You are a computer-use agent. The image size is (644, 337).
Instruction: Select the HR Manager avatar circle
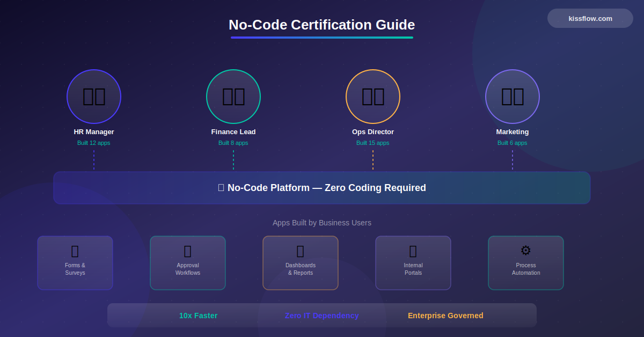(94, 97)
